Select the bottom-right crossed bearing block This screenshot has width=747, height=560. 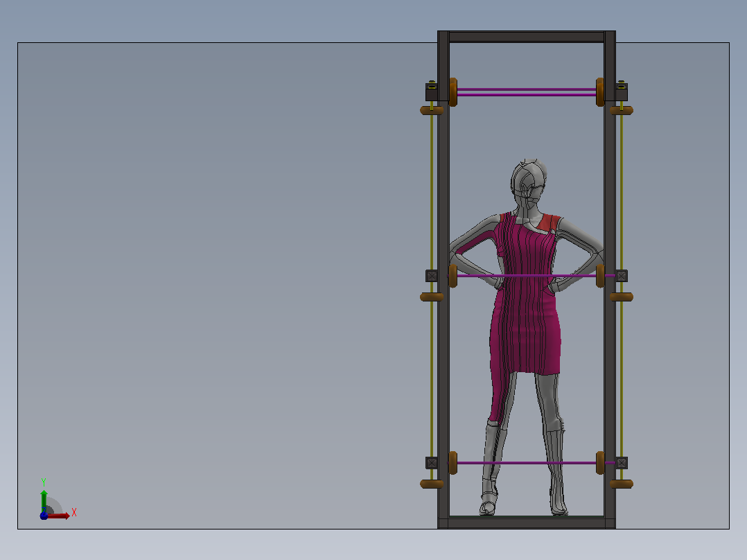pyautogui.click(x=621, y=463)
